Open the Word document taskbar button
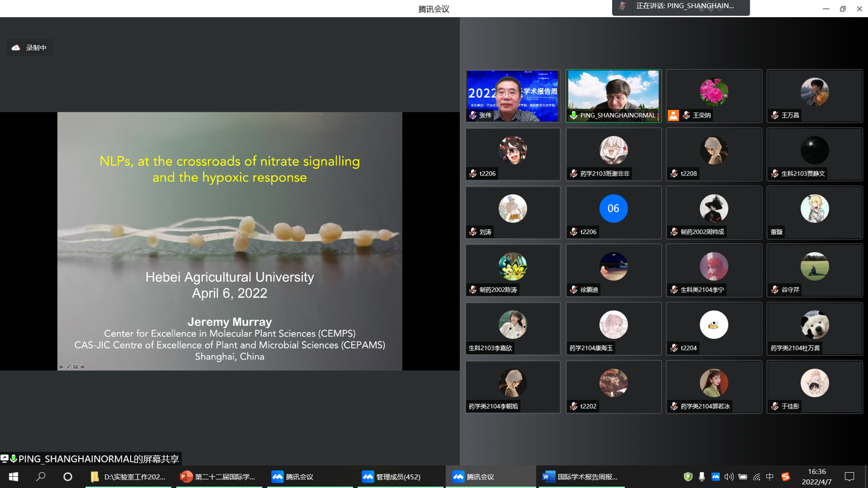This screenshot has height=488, width=868. [580, 477]
